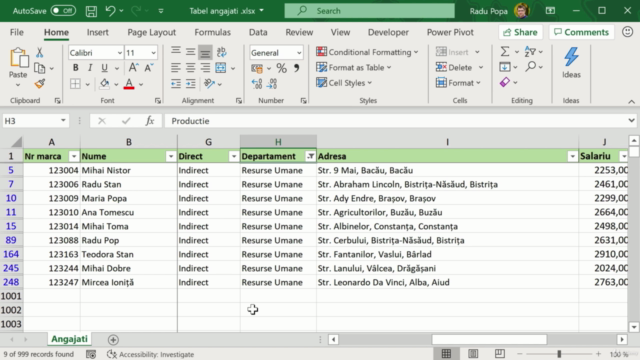
Task: Align text left
Action: tap(176, 68)
